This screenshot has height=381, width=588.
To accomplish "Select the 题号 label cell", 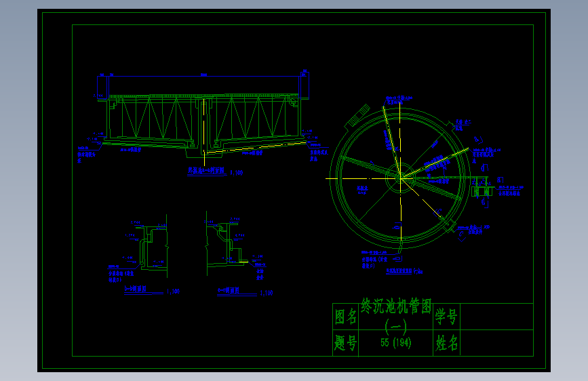I will pyautogui.click(x=345, y=343).
